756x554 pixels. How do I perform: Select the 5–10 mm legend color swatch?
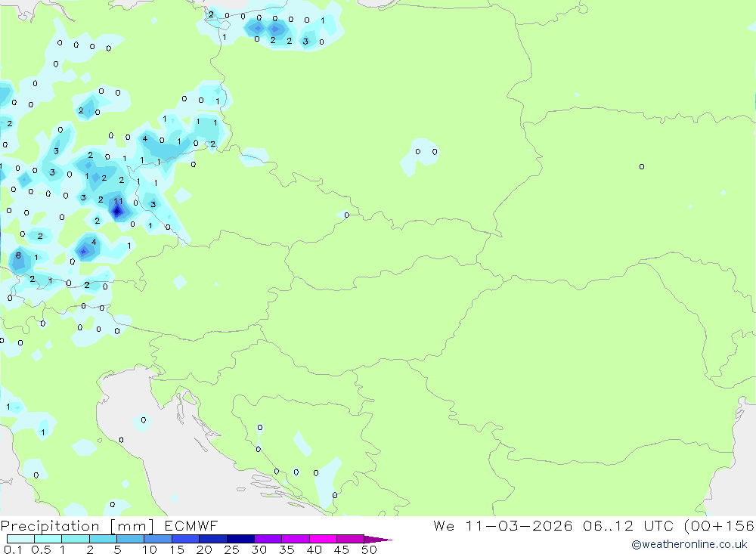coord(130,539)
